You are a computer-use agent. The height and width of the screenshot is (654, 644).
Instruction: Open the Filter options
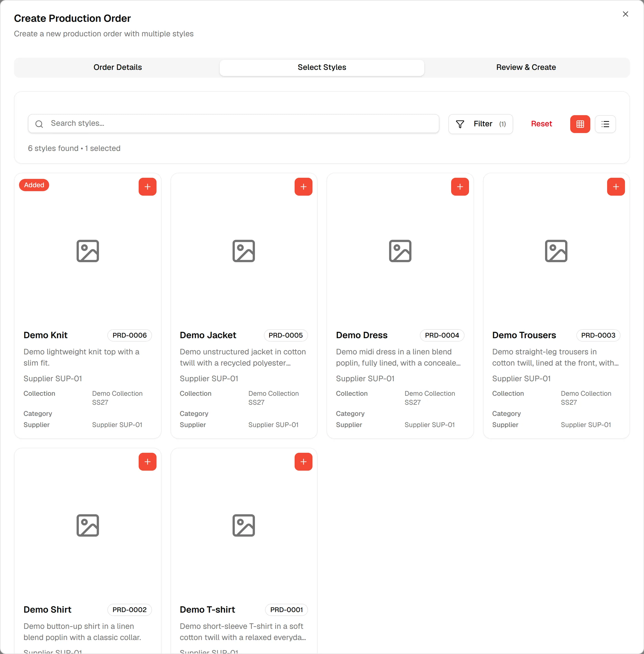(481, 124)
